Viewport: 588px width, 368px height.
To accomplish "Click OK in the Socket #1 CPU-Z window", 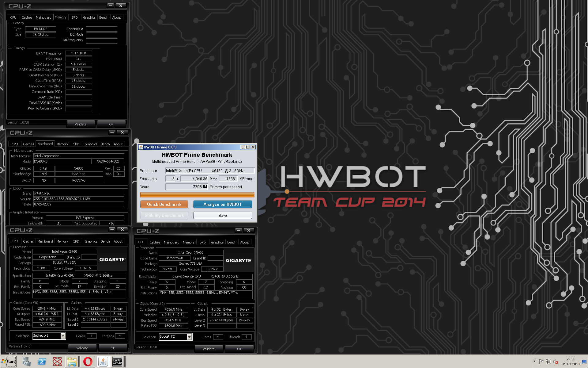I will tap(113, 348).
